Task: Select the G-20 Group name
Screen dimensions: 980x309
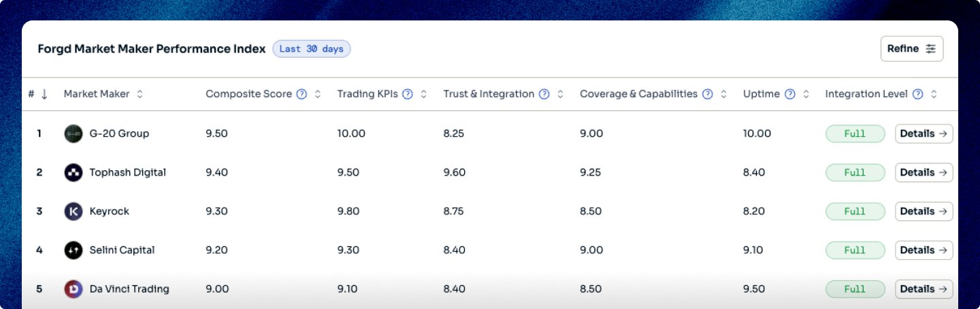Action: click(119, 134)
